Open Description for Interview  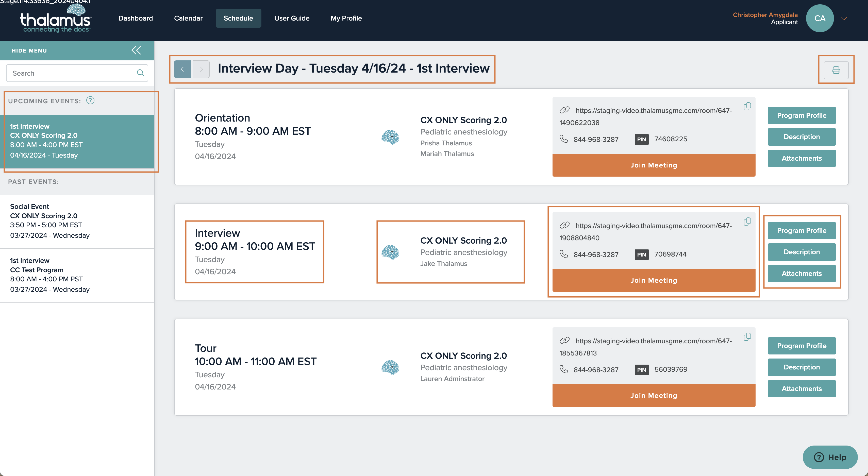tap(801, 252)
